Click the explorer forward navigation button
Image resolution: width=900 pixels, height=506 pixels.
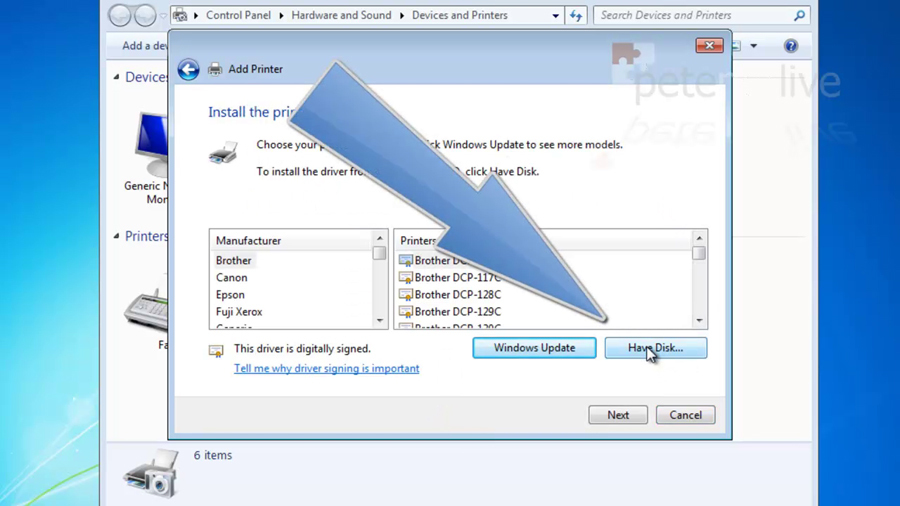(145, 15)
